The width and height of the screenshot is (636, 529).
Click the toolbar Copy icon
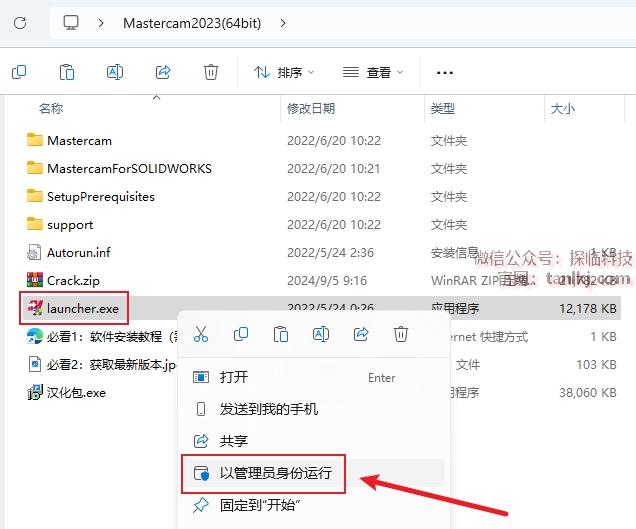(19, 72)
